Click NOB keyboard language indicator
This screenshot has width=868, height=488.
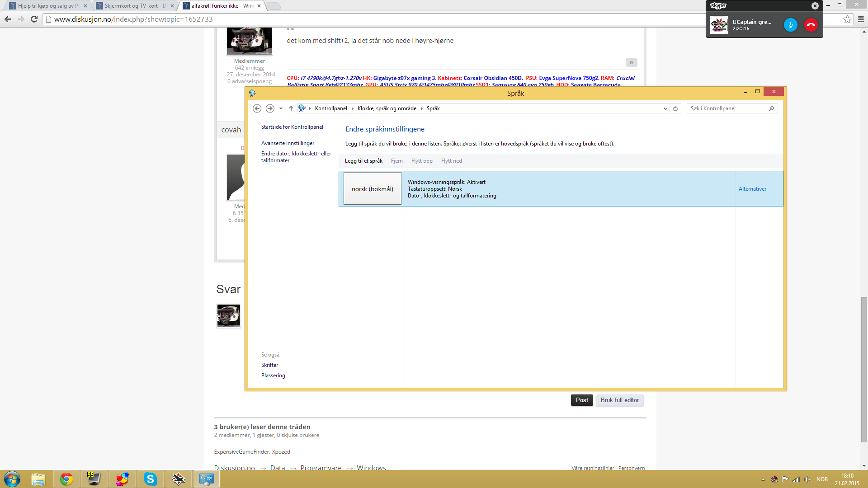tap(822, 479)
